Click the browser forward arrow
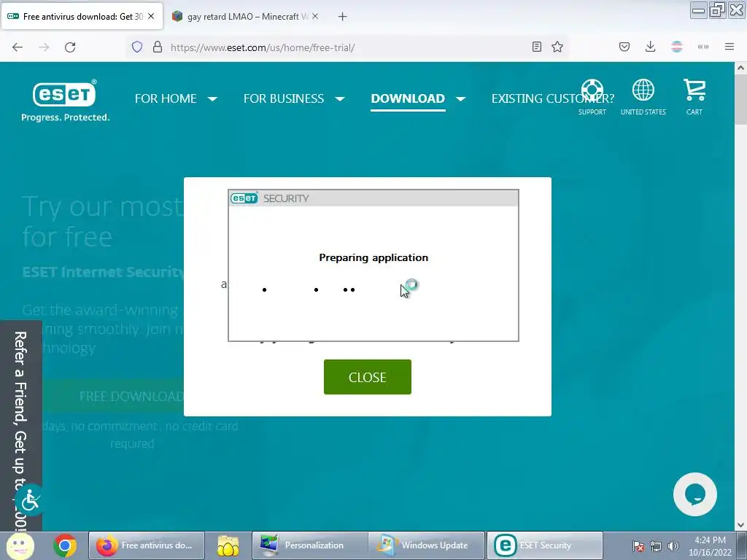The image size is (747, 560). pos(44,47)
